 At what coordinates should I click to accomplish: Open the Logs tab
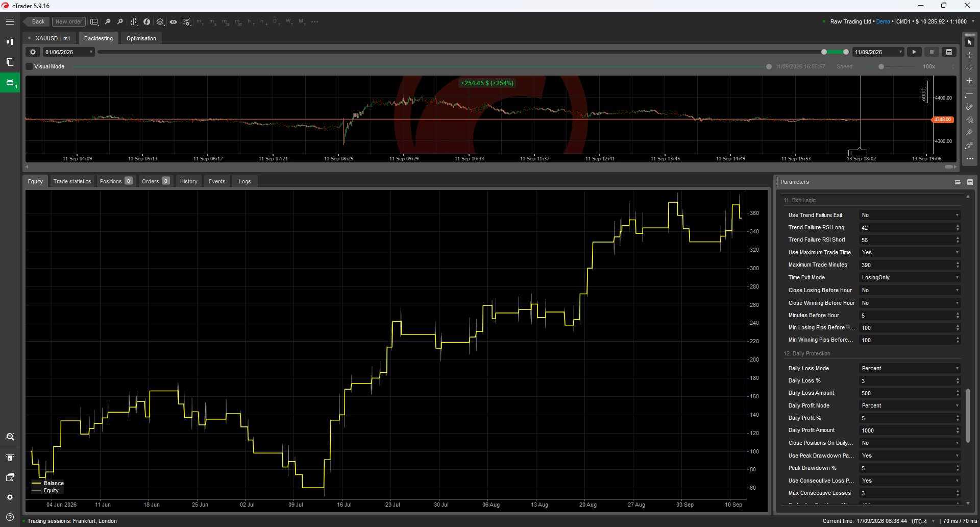coord(245,181)
